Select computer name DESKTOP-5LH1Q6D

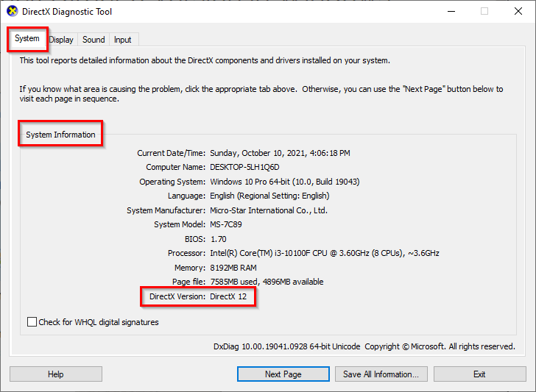click(244, 167)
